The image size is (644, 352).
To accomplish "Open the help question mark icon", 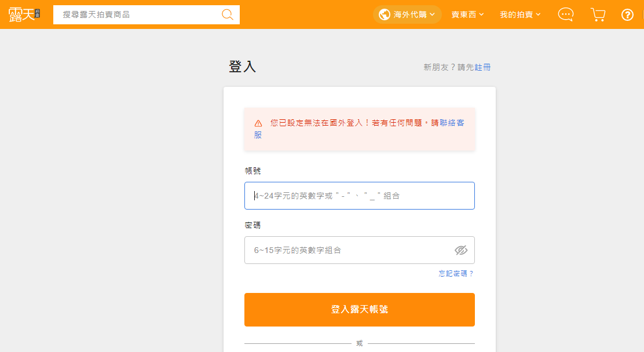I will [627, 15].
